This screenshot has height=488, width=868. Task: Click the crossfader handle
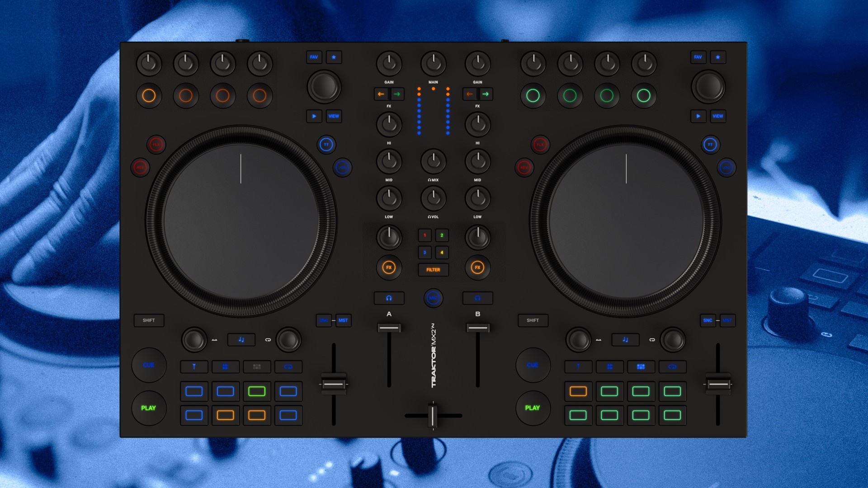point(433,415)
